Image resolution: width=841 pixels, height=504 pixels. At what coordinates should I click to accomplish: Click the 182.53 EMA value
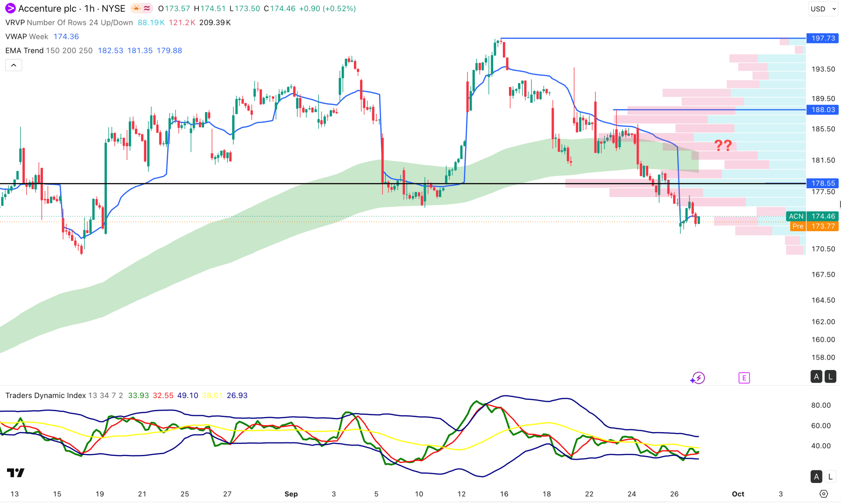pos(110,50)
